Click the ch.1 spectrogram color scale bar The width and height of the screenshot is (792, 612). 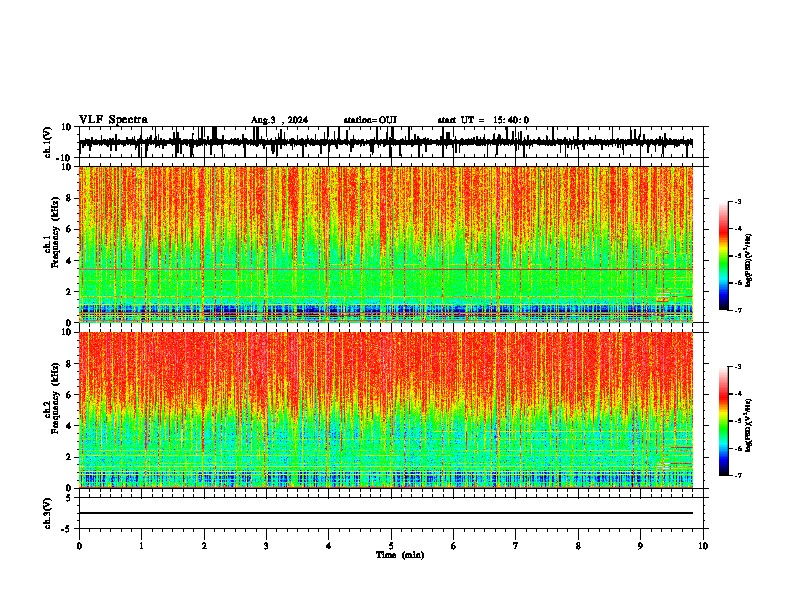[x=723, y=255]
